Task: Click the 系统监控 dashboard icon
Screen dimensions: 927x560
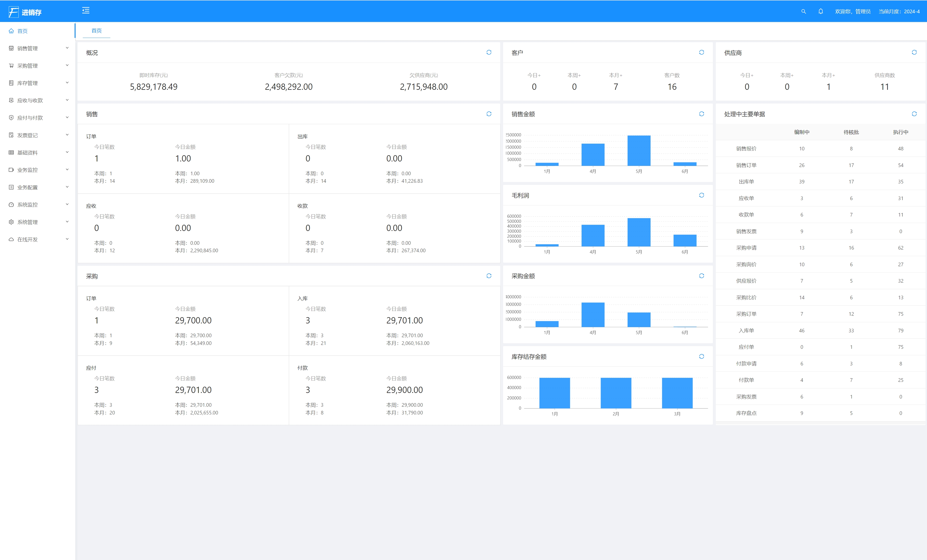Action: coord(11,205)
